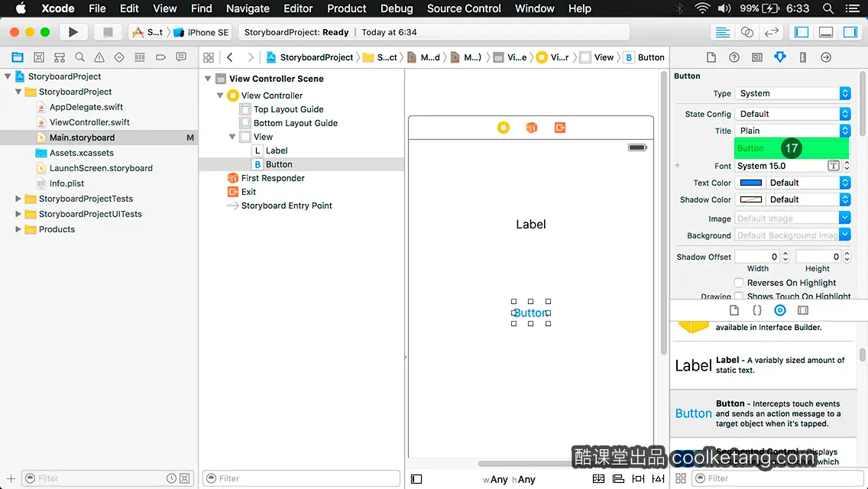Open the Pin constraints menu

pyautogui.click(x=638, y=478)
